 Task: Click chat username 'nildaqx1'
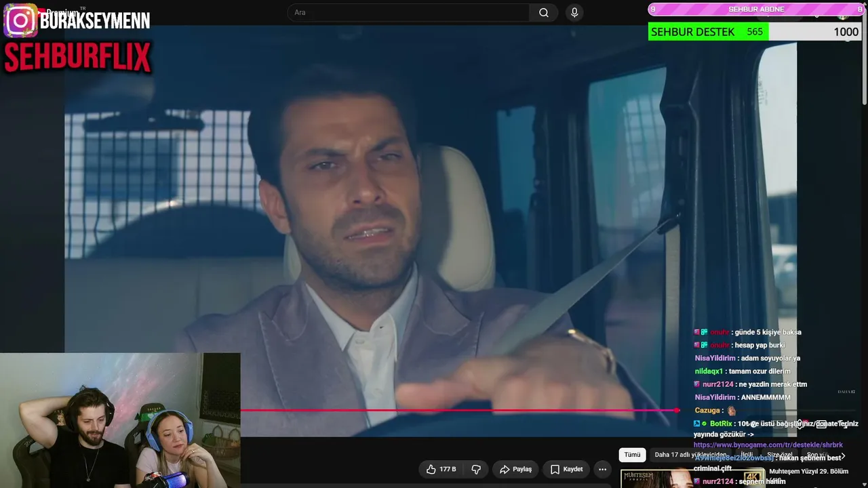[709, 371]
